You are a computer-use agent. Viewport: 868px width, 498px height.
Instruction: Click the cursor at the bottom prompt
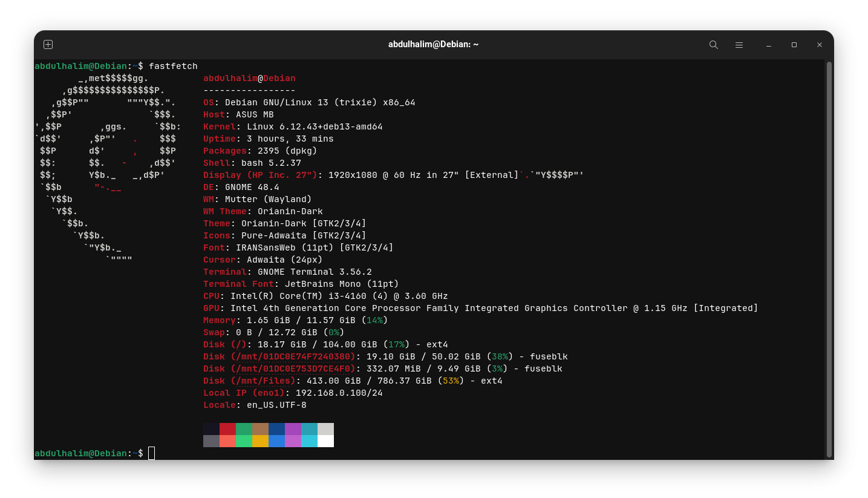[151, 453]
